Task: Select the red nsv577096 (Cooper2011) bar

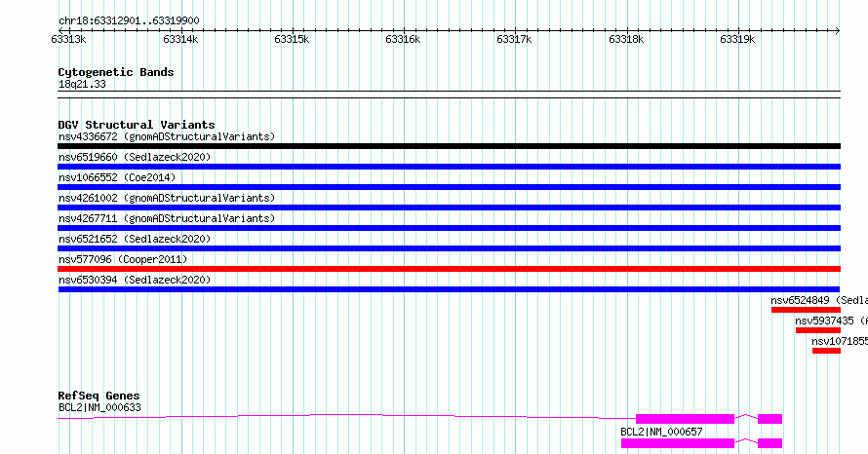Action: point(449,269)
